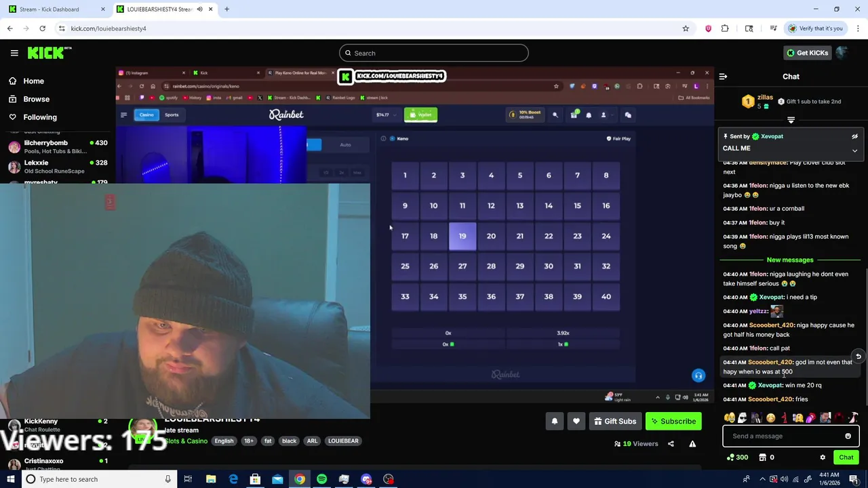
Task: Expand the gift leaderboard drawer
Action: pyautogui.click(x=791, y=120)
